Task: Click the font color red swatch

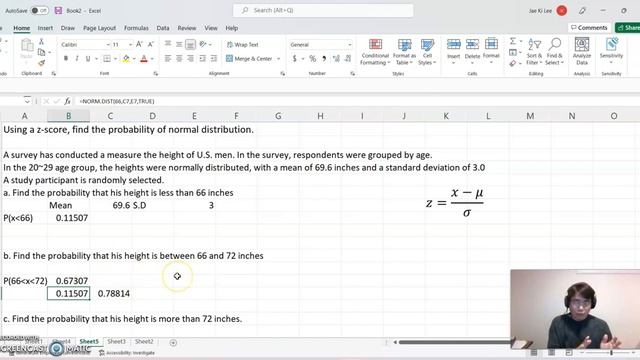Action: coord(144,59)
